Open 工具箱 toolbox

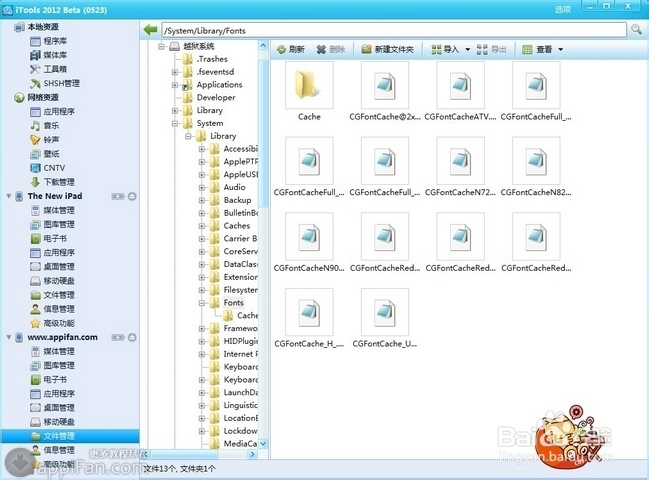[x=49, y=69]
